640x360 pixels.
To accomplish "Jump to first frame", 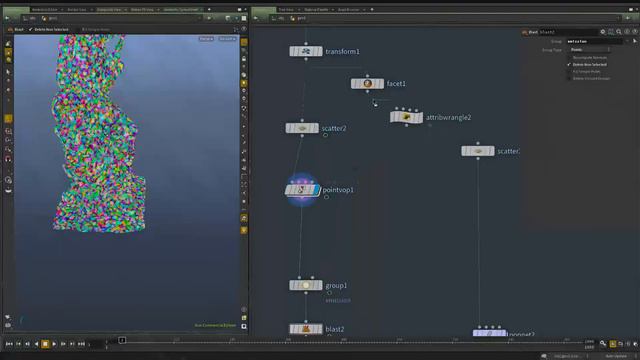I will (9, 344).
